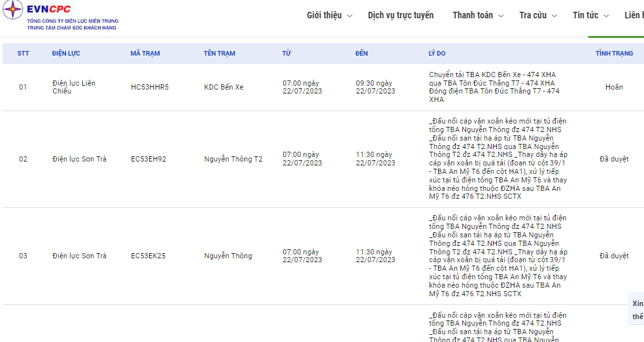Click the TÊN TRẠM column header
Screen dimensions: 644x342
point(219,54)
